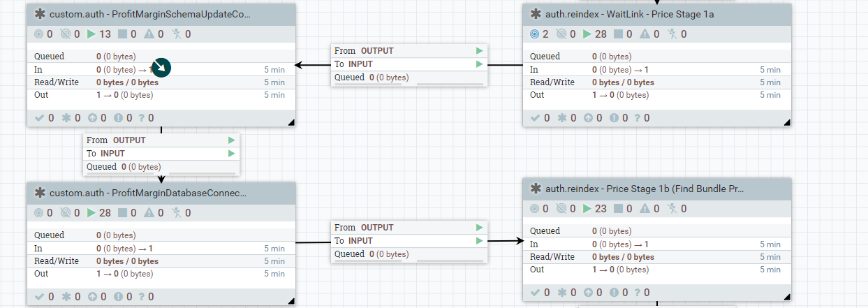Click the Read/Write row in WaitLink group
This screenshot has height=308, width=868.
[656, 82]
